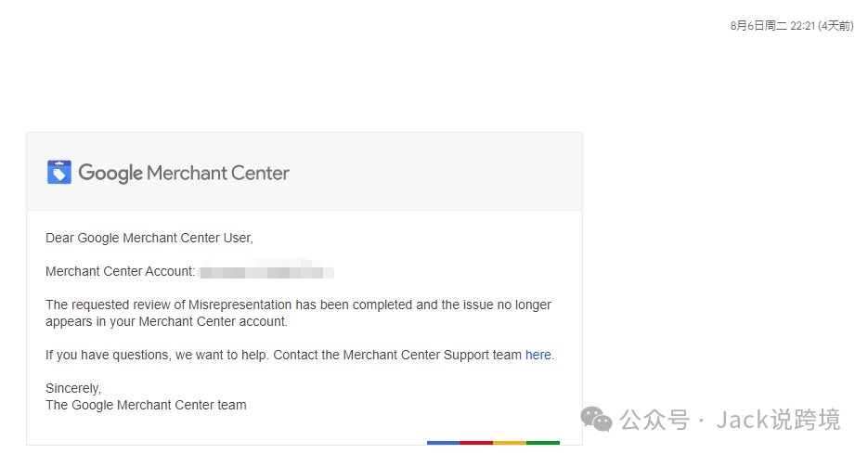The image size is (868, 454).
Task: Click "The Google Merchant Center team" signature
Action: click(146, 405)
